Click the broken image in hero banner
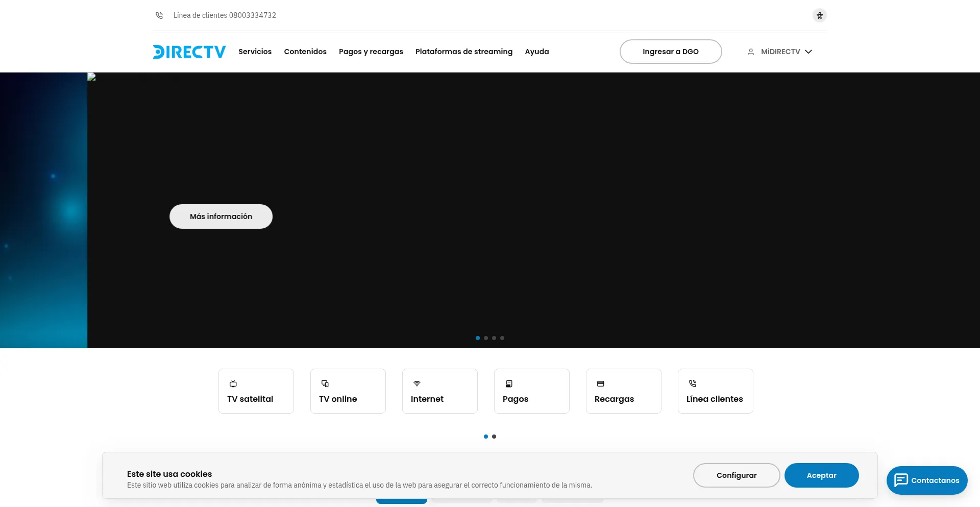980x507 pixels. [91, 77]
